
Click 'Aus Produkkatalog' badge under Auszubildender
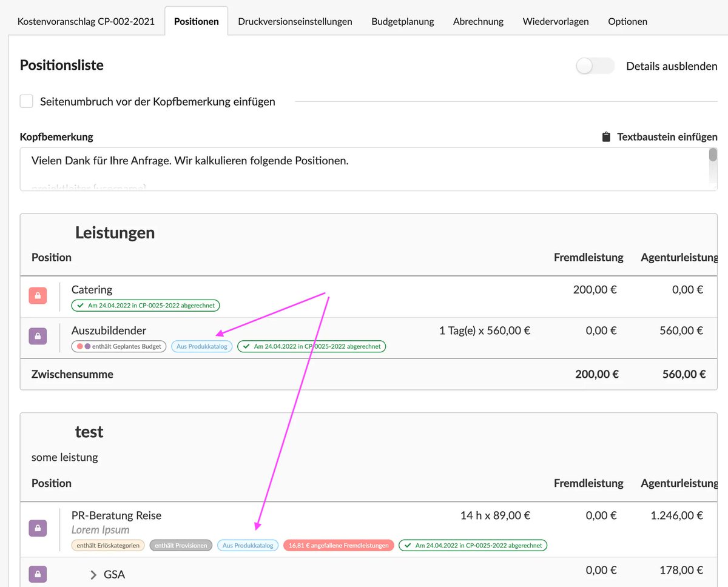tap(201, 347)
